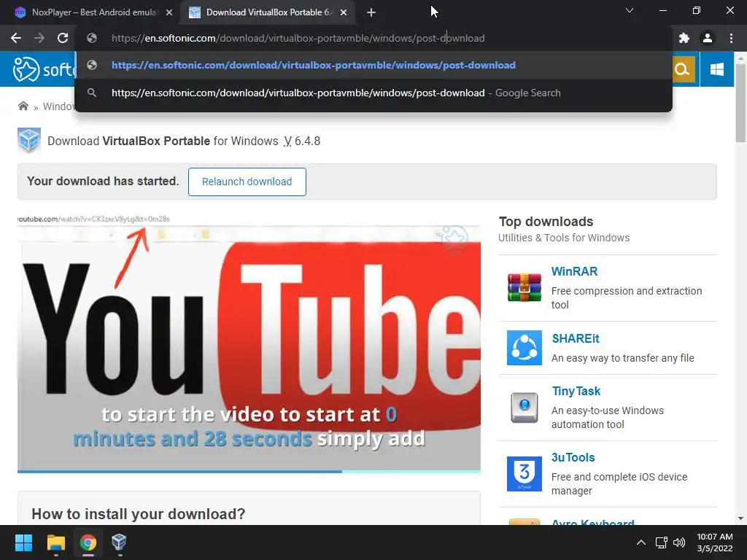Click the browser forward arrow
Viewport: 747px width, 560px height.
click(x=39, y=38)
